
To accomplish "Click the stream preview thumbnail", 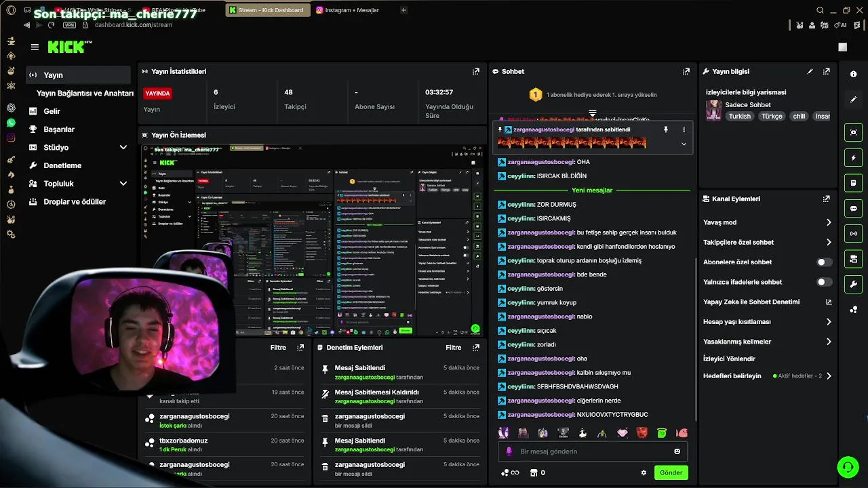I will tap(311, 240).
